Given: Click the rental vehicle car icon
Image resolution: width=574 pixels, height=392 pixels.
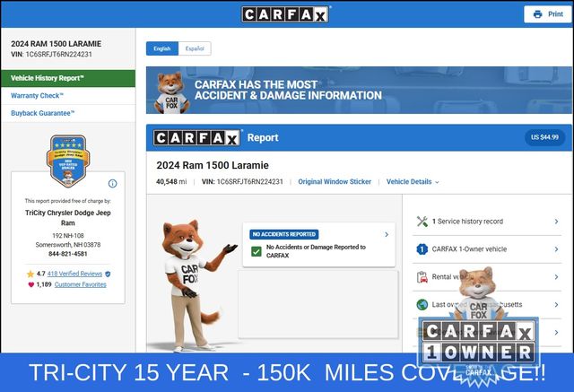Looking at the screenshot, I should click(x=422, y=276).
